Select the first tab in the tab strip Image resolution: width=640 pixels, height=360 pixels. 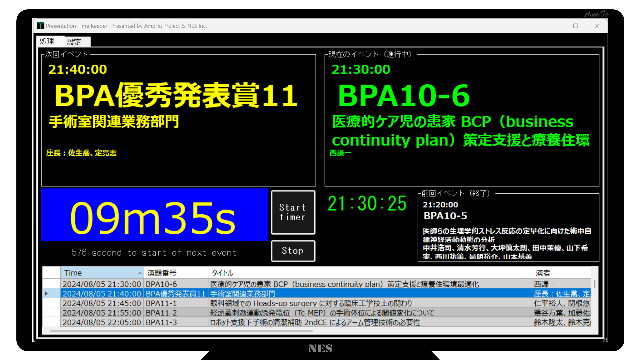(49, 41)
